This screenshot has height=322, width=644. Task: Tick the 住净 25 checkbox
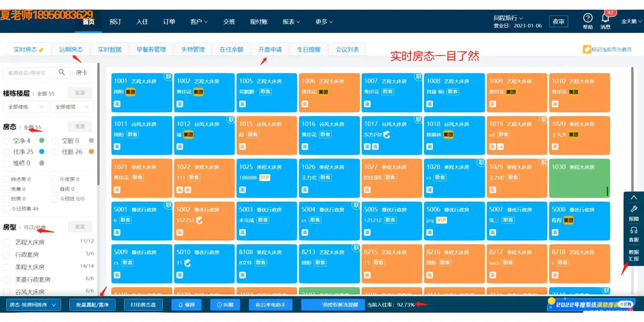pos(6,152)
